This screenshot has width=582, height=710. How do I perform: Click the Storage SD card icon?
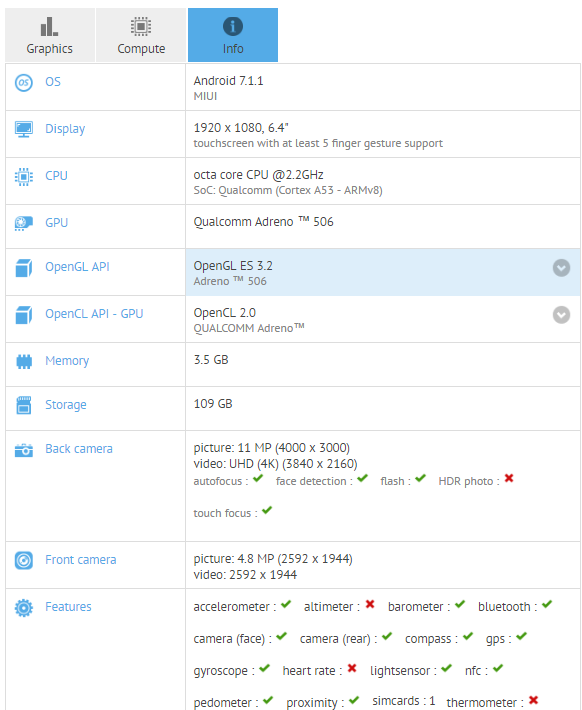coord(24,405)
